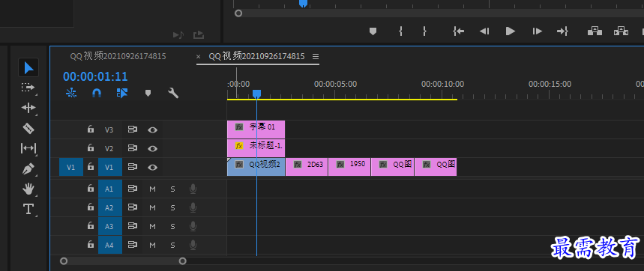Step forward one frame
Viewport: 644px width, 271px height.
538,31
